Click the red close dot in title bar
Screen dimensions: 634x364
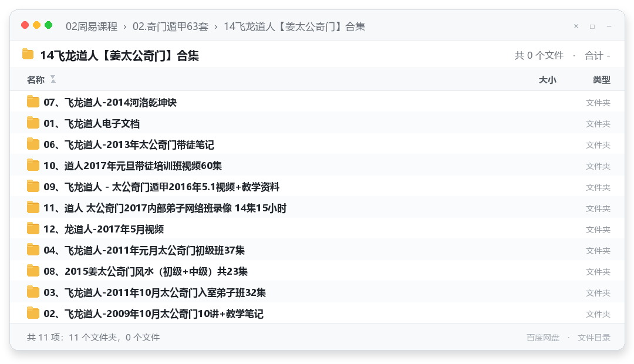pos(25,25)
